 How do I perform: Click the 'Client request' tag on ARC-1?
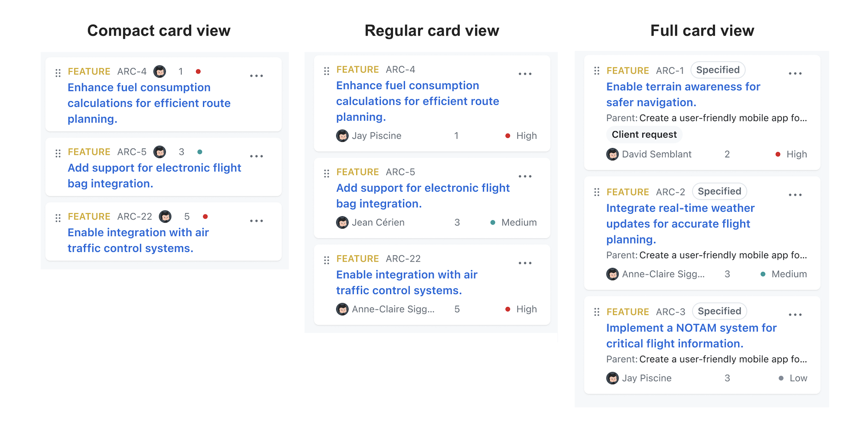pyautogui.click(x=644, y=134)
